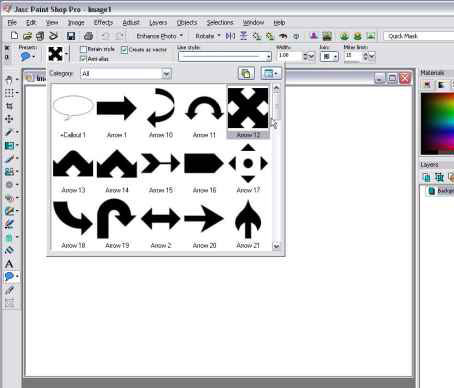The image size is (454, 388).
Task: Pick the Arrow 15 shape
Action: pos(161,169)
